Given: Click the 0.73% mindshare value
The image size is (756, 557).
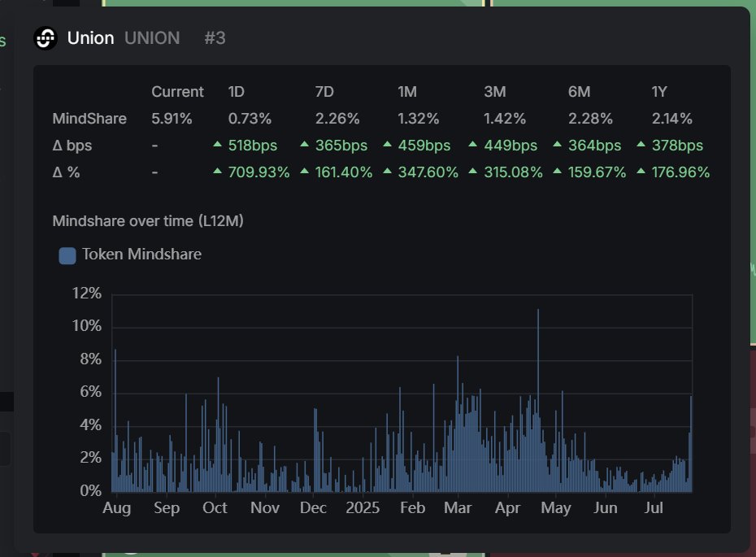Looking at the screenshot, I should [250, 119].
